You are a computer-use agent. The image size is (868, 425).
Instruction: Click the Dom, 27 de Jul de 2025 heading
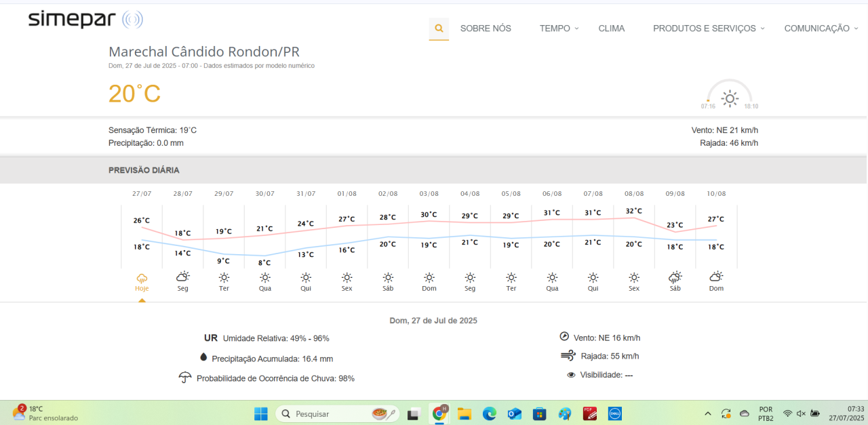click(433, 321)
